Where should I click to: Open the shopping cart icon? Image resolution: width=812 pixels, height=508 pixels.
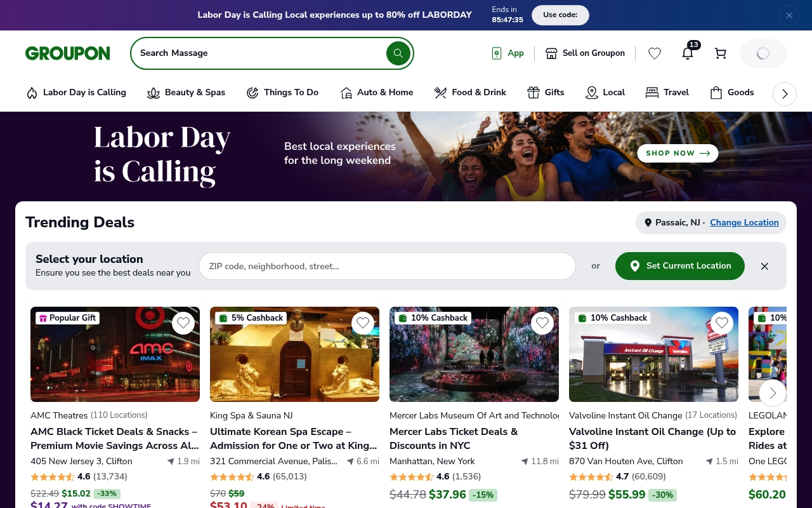721,53
